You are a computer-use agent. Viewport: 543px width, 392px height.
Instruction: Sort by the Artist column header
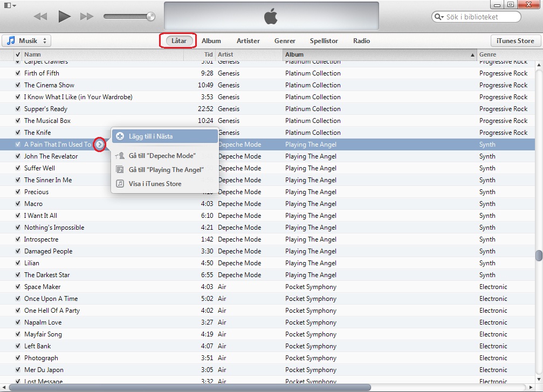[249, 54]
